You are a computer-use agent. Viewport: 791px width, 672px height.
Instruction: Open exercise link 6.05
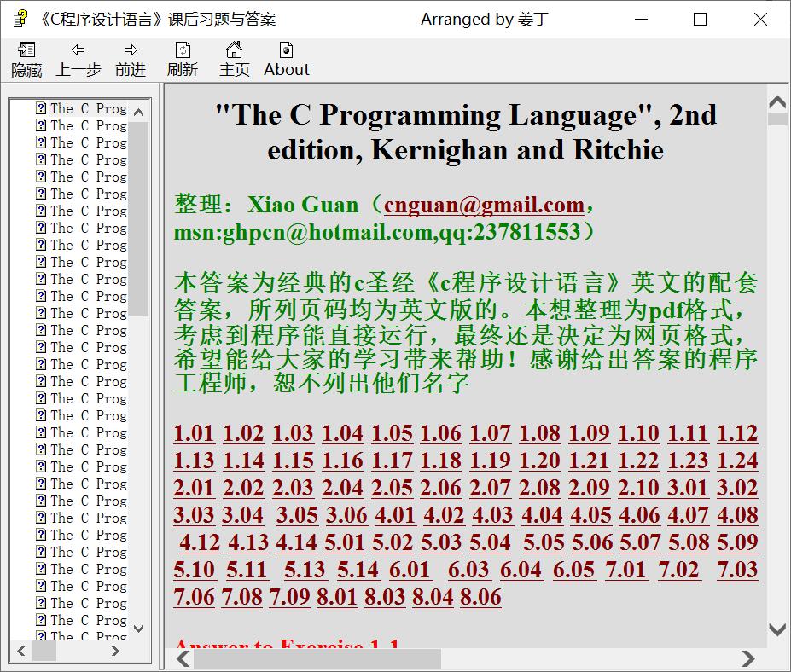click(573, 571)
